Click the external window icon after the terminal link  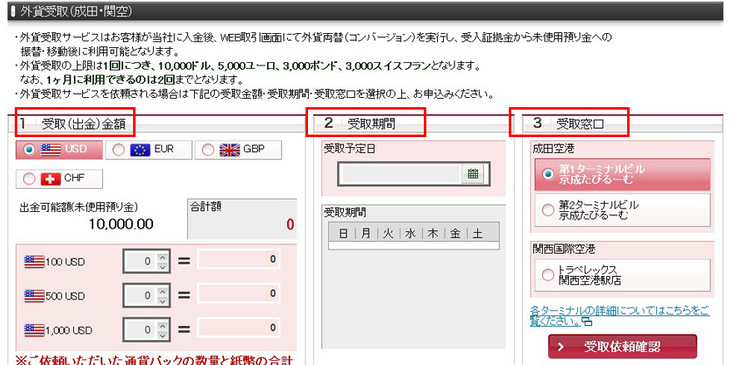point(587,322)
